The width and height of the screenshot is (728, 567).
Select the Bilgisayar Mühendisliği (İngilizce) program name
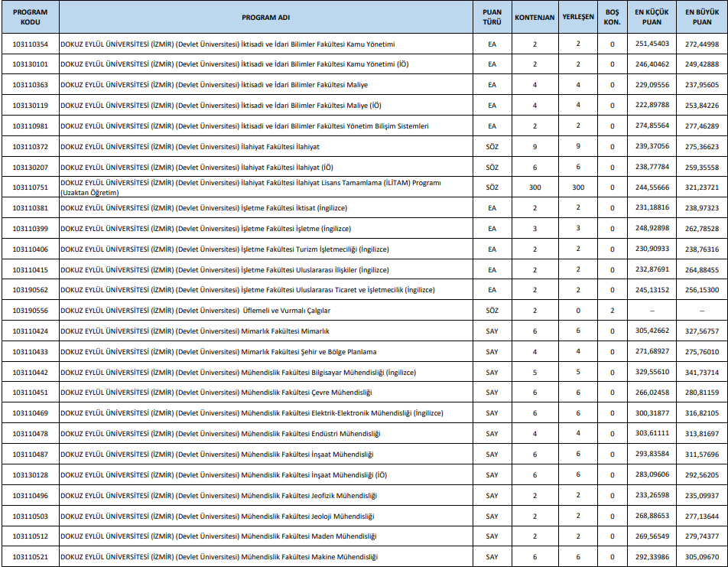click(238, 373)
